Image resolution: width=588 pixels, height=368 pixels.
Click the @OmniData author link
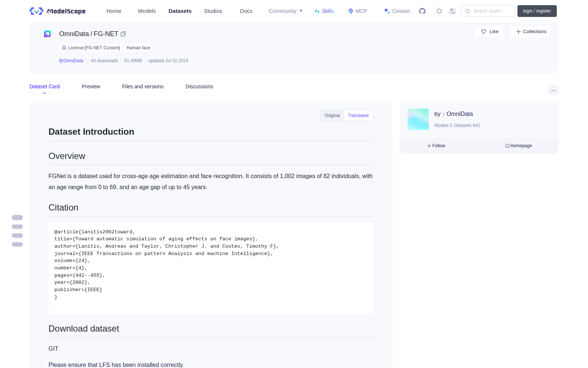click(x=71, y=61)
